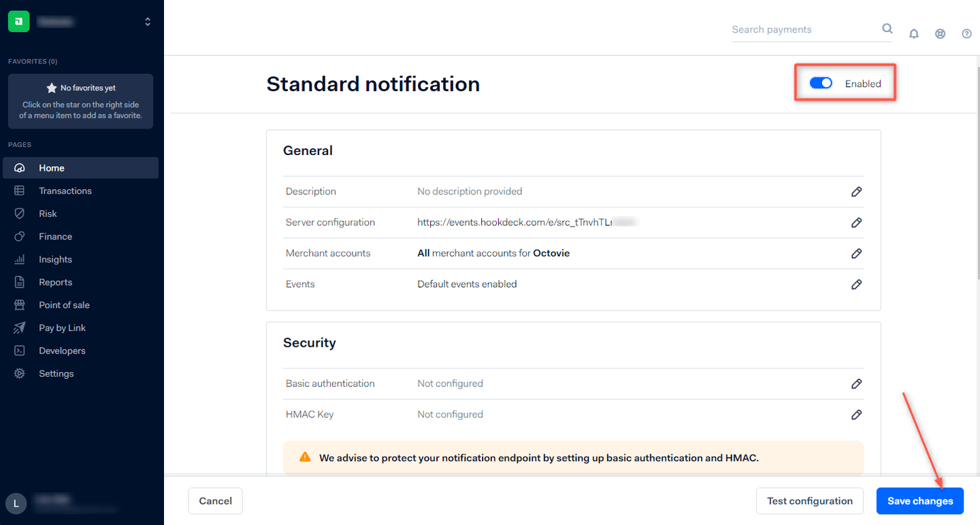Click inside the Search payments field
980x525 pixels.
pos(803,29)
